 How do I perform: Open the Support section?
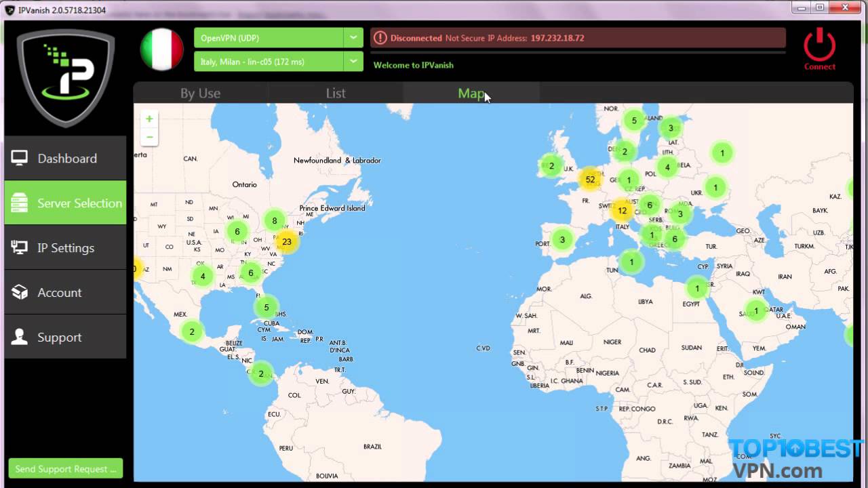(65, 337)
